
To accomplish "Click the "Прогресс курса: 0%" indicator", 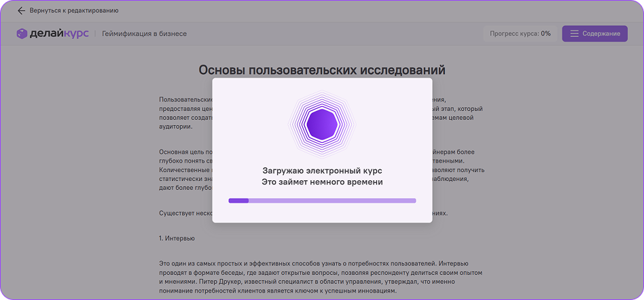I will pos(520,34).
